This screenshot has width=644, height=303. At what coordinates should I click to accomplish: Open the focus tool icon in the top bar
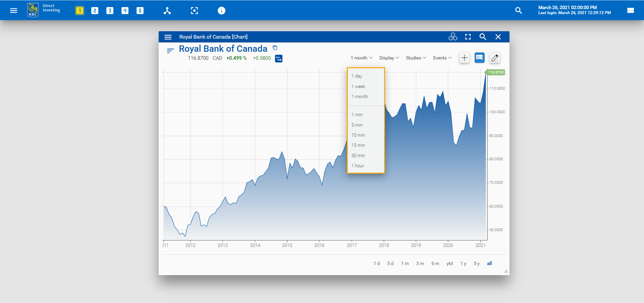tap(194, 10)
